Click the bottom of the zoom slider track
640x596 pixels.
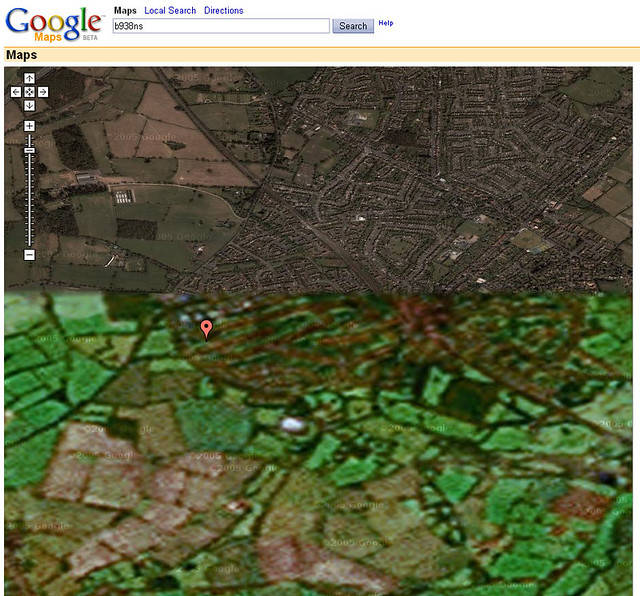click(29, 241)
